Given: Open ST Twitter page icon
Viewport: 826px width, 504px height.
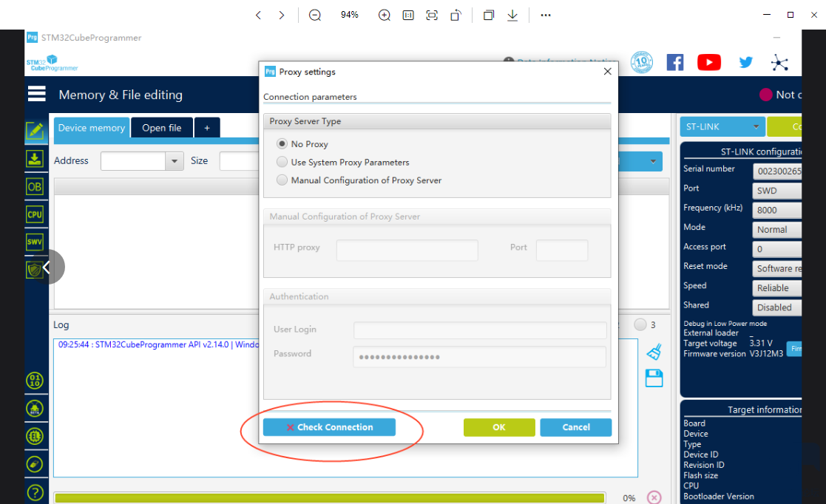Looking at the screenshot, I should pos(745,62).
